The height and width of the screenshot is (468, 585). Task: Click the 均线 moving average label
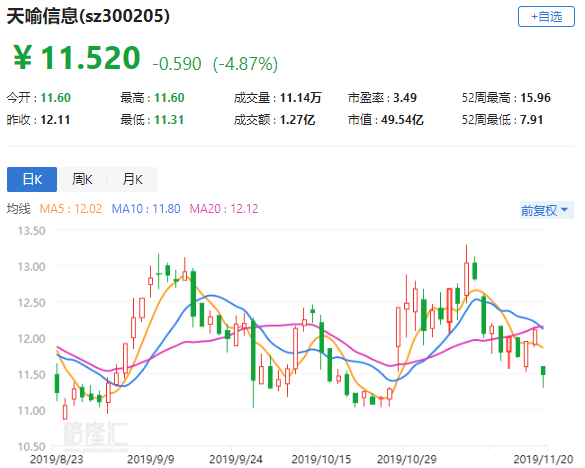tap(18, 209)
